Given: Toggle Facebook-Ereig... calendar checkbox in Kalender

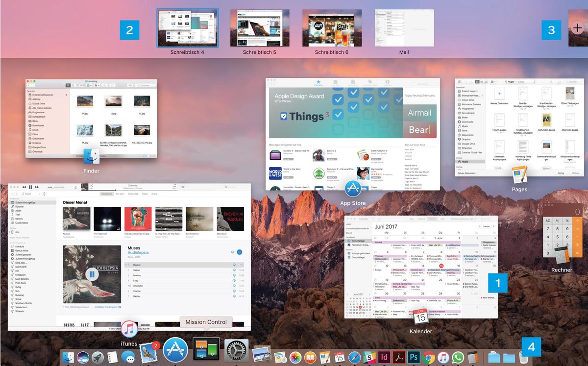Looking at the screenshot, I should [349, 244].
